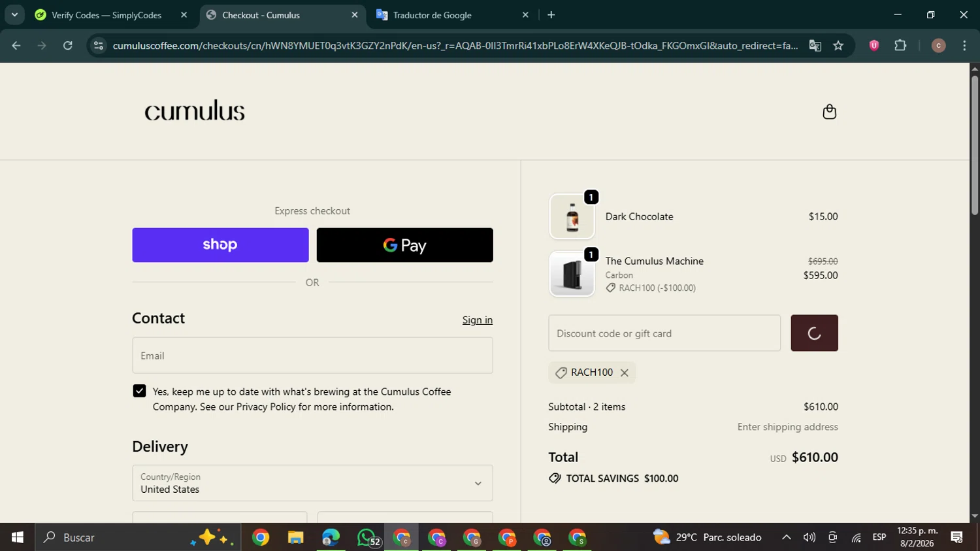Select the Checkout - Cumulus tab
The height and width of the screenshot is (551, 980).
(261, 15)
